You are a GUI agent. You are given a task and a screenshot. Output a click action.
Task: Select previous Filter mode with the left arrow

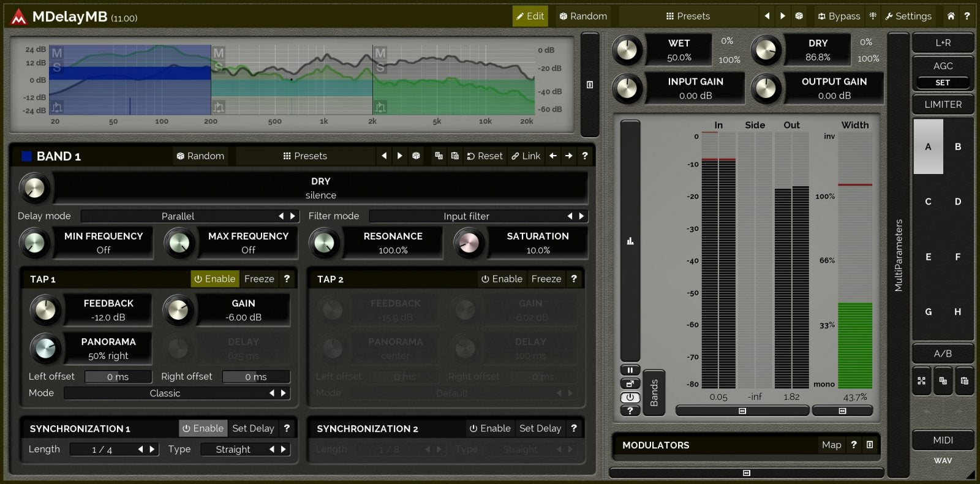click(x=570, y=216)
